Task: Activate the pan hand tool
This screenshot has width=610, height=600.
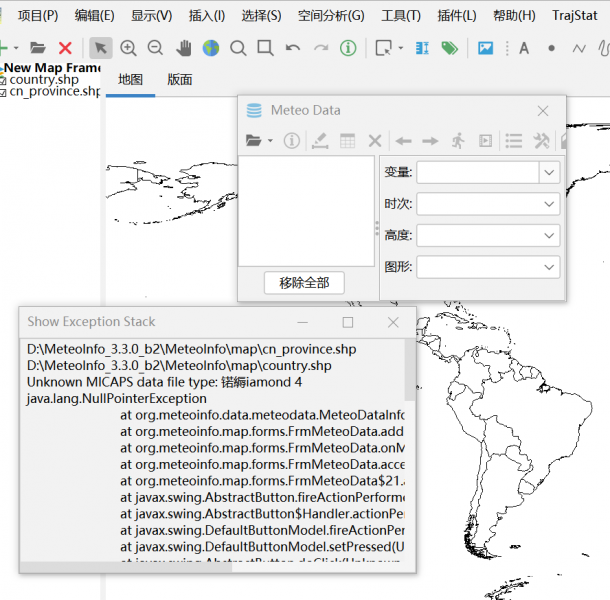Action: click(x=184, y=48)
